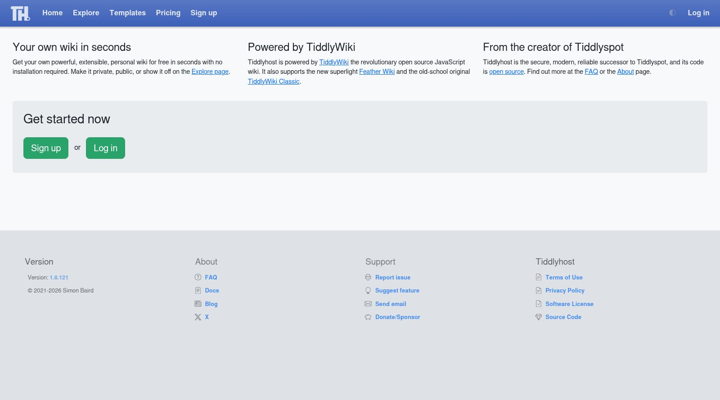Click the Report issue bug icon

coord(368,277)
